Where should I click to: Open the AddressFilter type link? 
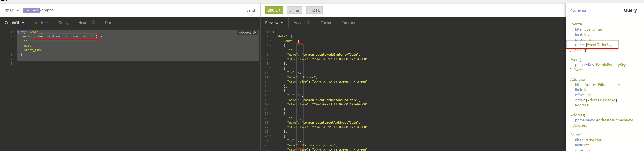[x=595, y=85]
